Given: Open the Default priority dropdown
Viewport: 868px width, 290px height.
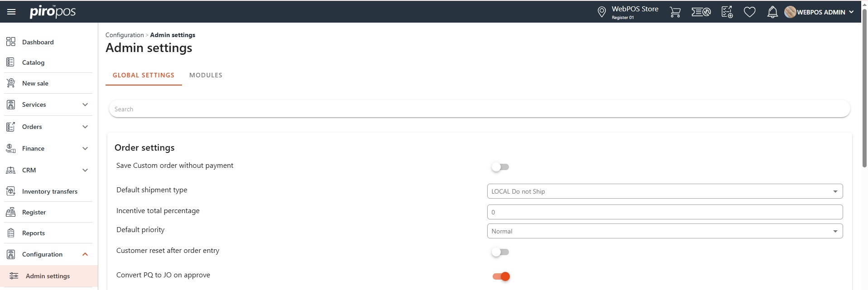Looking at the screenshot, I should point(664,231).
